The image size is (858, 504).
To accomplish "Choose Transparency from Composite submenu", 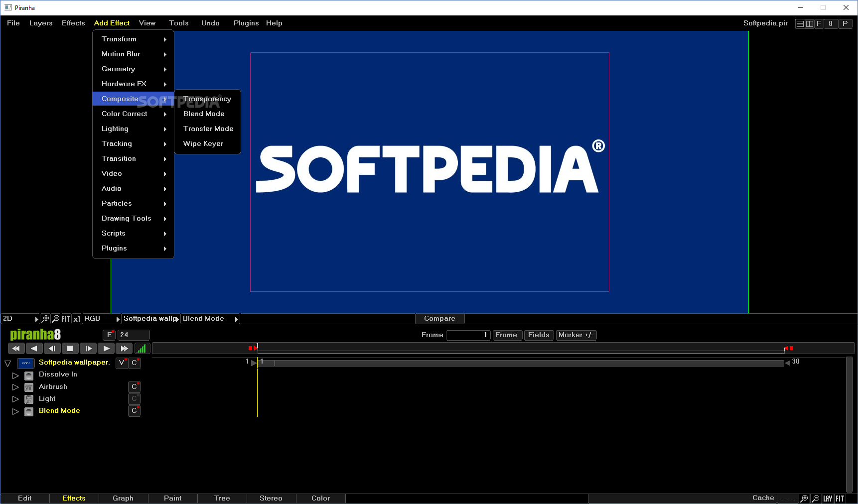I will coord(207,99).
